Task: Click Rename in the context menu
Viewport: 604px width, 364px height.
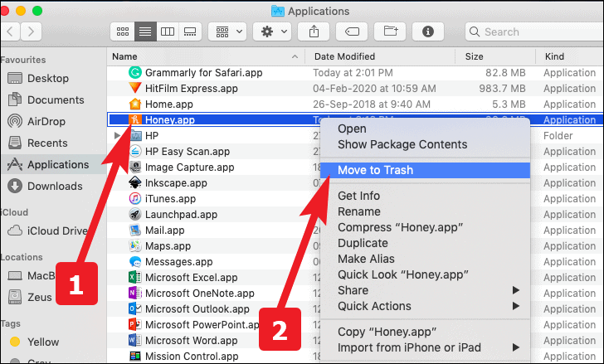Action: [361, 211]
